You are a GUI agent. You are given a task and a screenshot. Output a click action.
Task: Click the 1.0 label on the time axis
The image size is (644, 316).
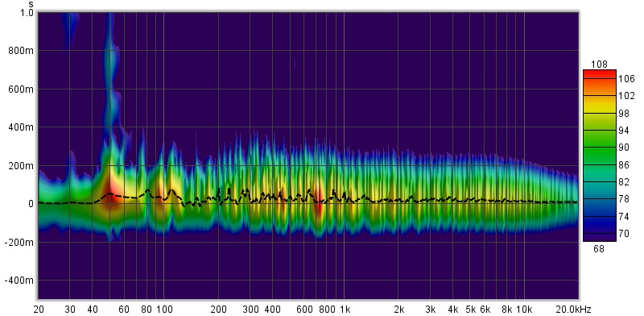pyautogui.click(x=27, y=13)
